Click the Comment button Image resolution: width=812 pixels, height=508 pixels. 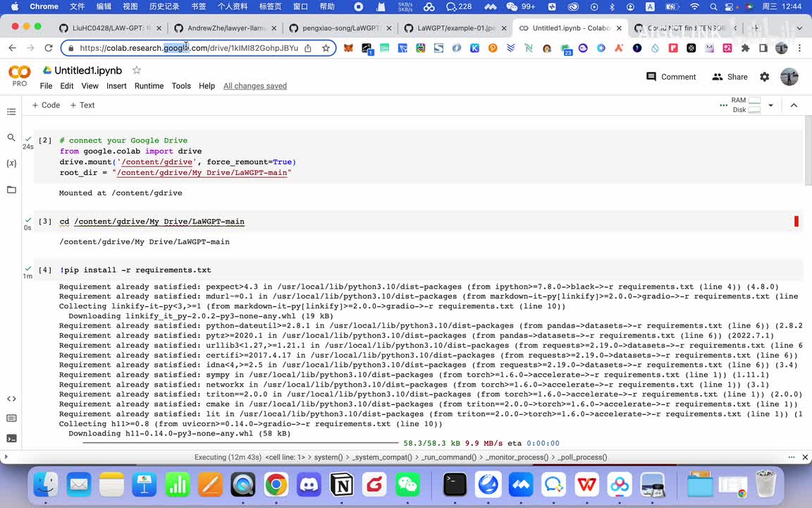[671, 77]
